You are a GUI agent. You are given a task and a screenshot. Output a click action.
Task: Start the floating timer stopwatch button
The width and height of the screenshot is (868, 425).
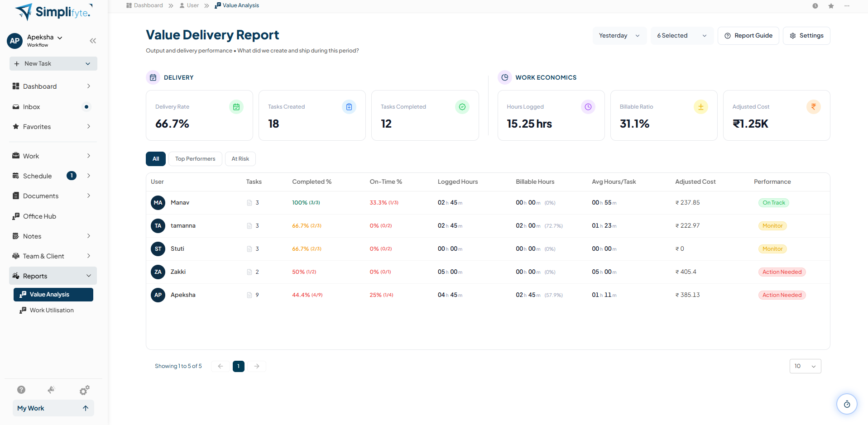847,404
